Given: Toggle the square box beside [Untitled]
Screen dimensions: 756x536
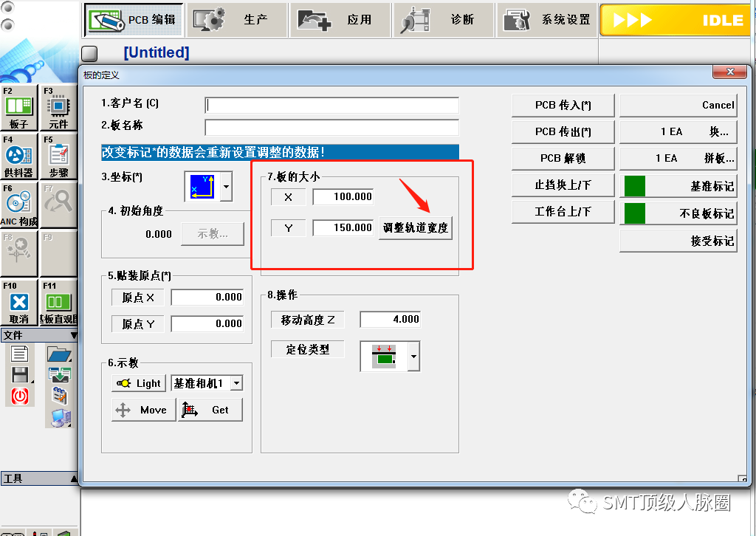Looking at the screenshot, I should pyautogui.click(x=89, y=53).
